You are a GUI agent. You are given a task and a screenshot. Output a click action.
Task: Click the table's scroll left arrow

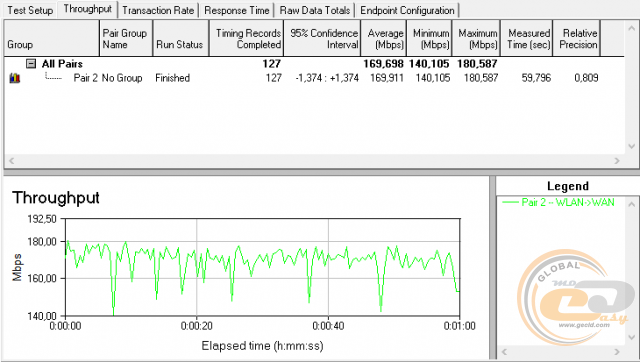(11, 161)
